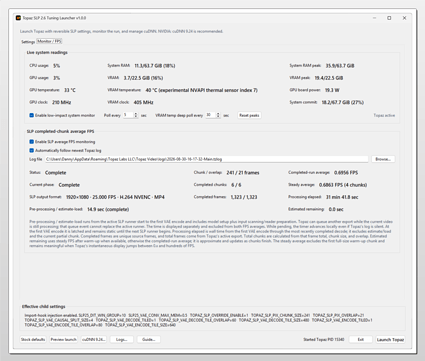Click the Preview launch button

click(x=63, y=339)
